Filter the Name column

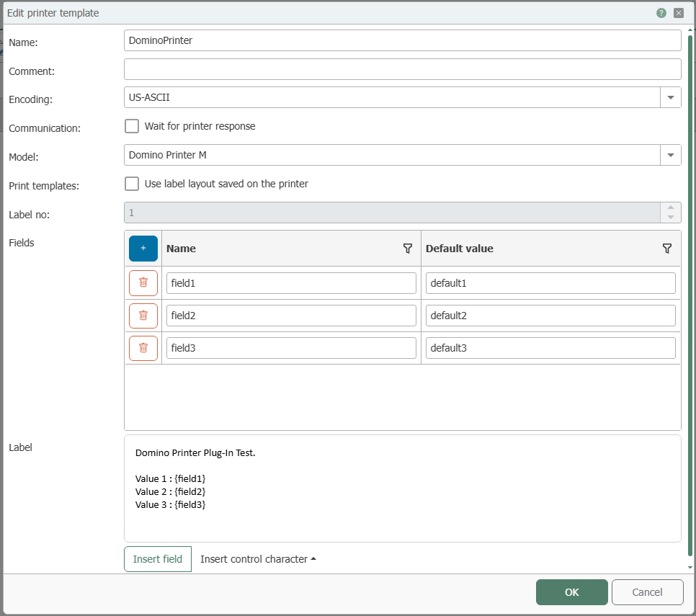[408, 249]
